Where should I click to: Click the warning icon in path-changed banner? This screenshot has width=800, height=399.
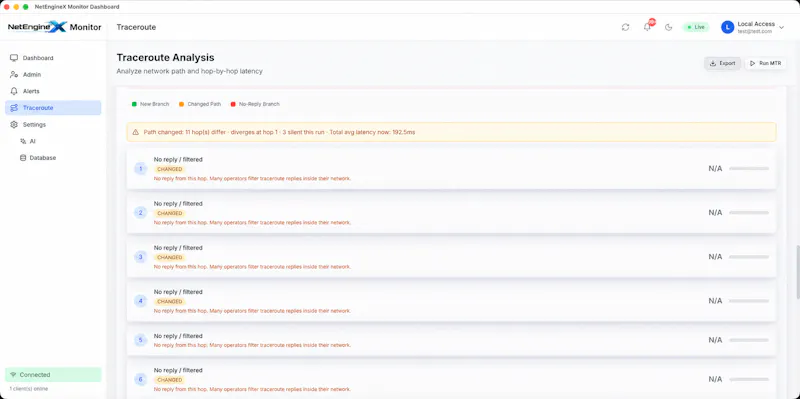pos(135,132)
